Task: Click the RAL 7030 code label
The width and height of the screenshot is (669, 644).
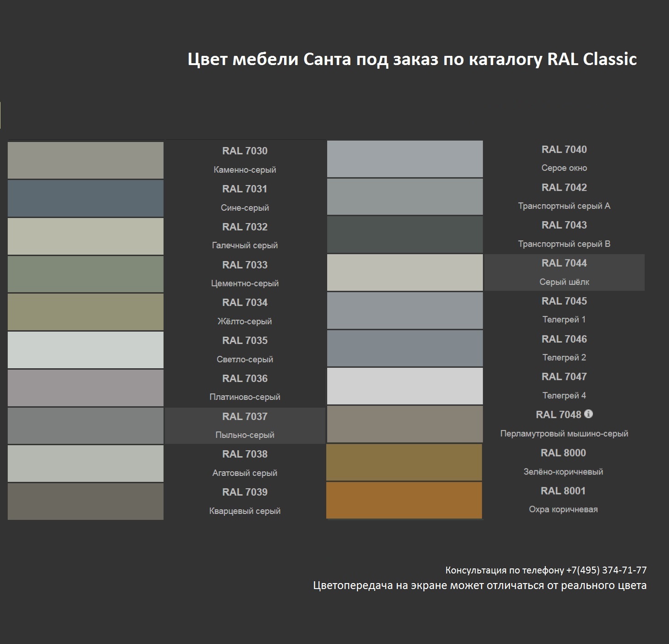Action: [245, 151]
